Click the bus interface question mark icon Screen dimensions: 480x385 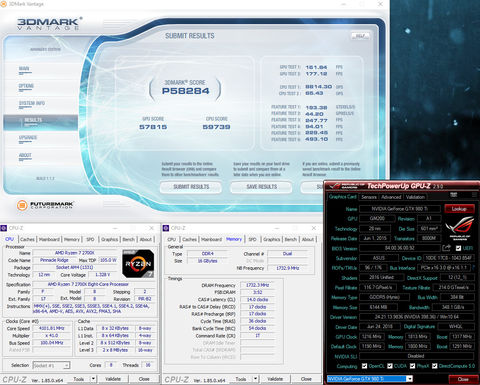tap(474, 267)
